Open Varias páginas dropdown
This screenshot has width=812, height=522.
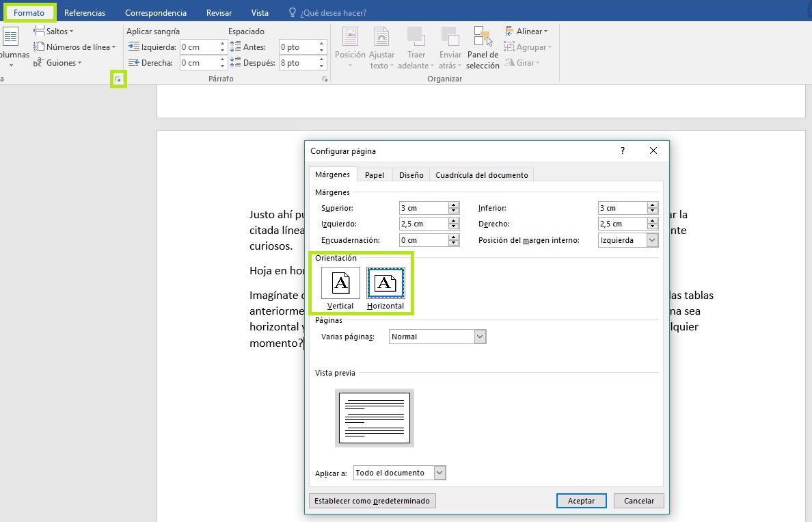pyautogui.click(x=437, y=337)
